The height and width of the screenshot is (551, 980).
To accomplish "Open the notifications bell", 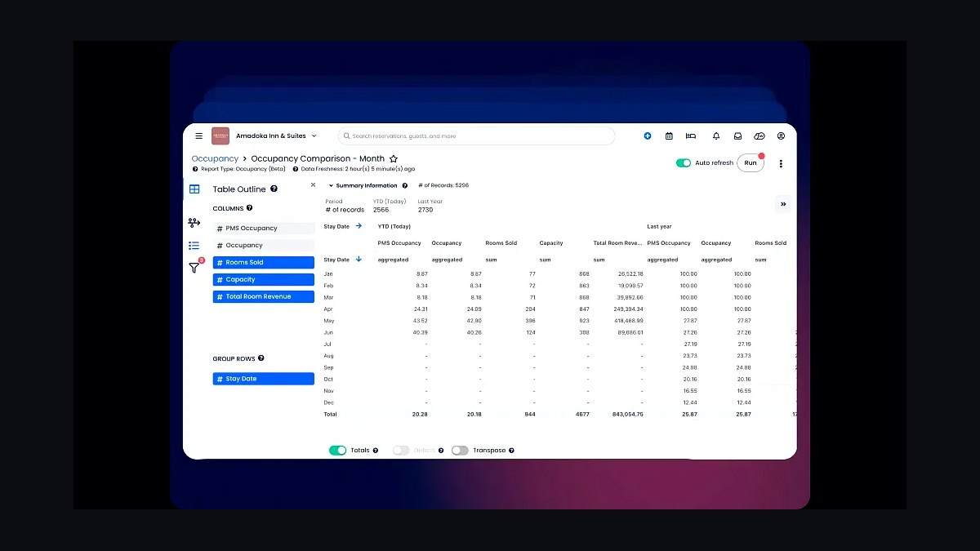I will tap(716, 136).
